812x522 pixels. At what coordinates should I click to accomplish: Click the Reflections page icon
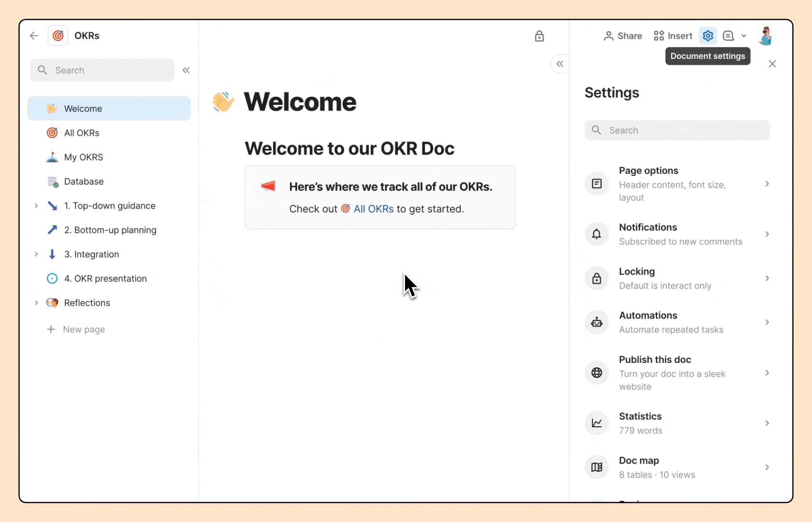(52, 303)
